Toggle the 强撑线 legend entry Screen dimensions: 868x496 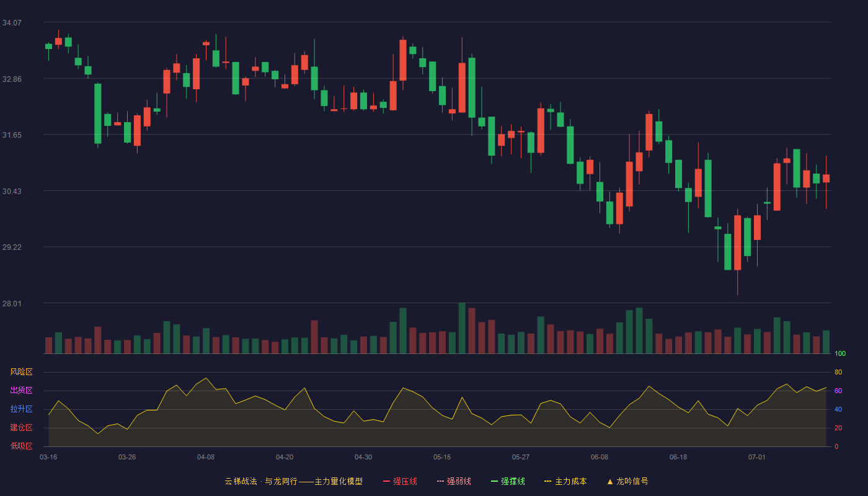click(x=508, y=481)
